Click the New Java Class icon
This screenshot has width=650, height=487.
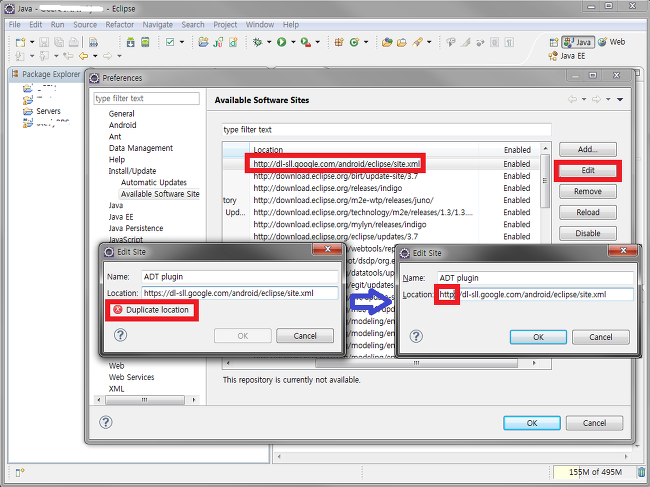point(354,42)
